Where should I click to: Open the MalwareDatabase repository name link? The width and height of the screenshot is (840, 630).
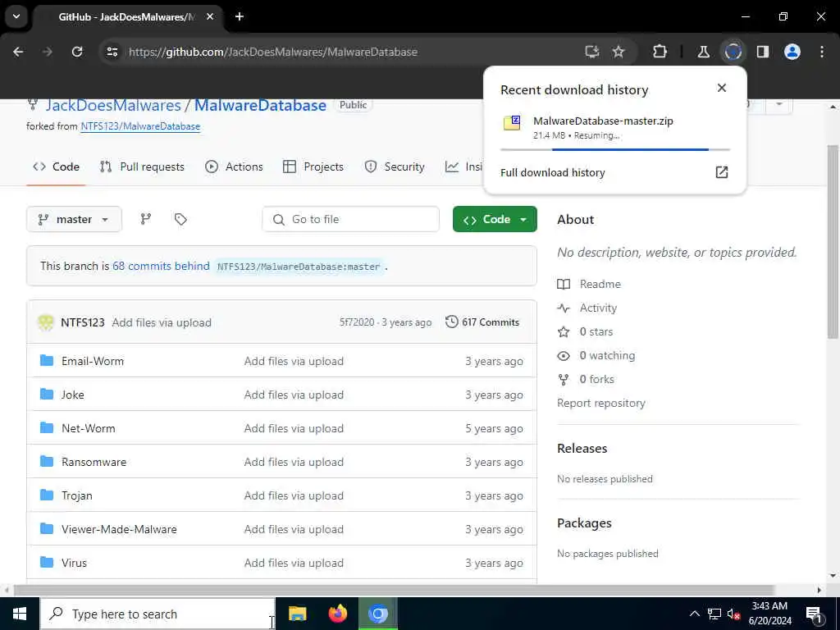pyautogui.click(x=260, y=105)
